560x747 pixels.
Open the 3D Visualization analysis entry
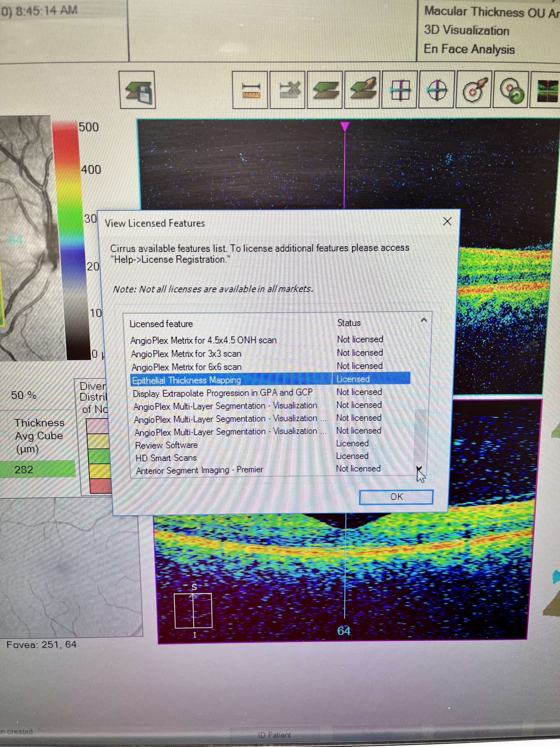[466, 30]
